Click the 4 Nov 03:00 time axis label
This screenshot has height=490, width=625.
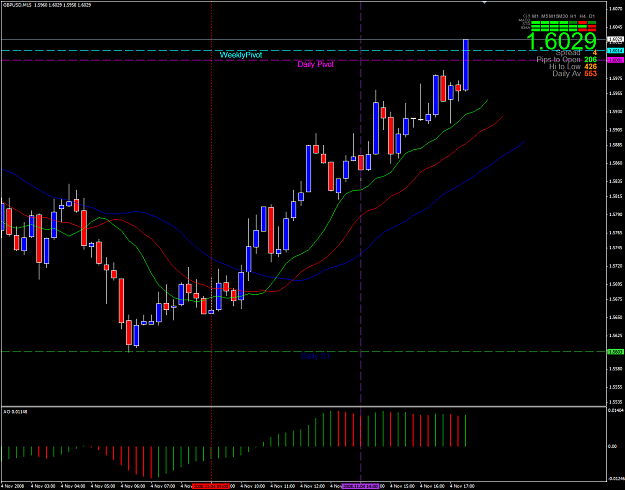tap(44, 486)
